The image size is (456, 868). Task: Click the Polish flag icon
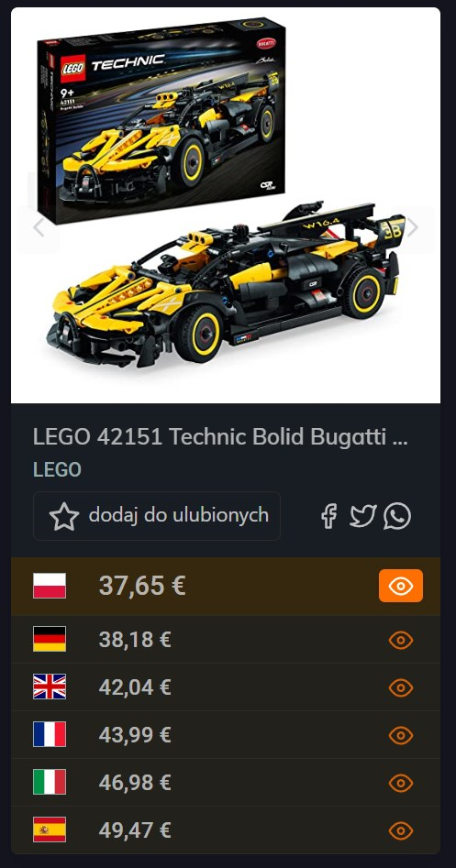point(50,586)
